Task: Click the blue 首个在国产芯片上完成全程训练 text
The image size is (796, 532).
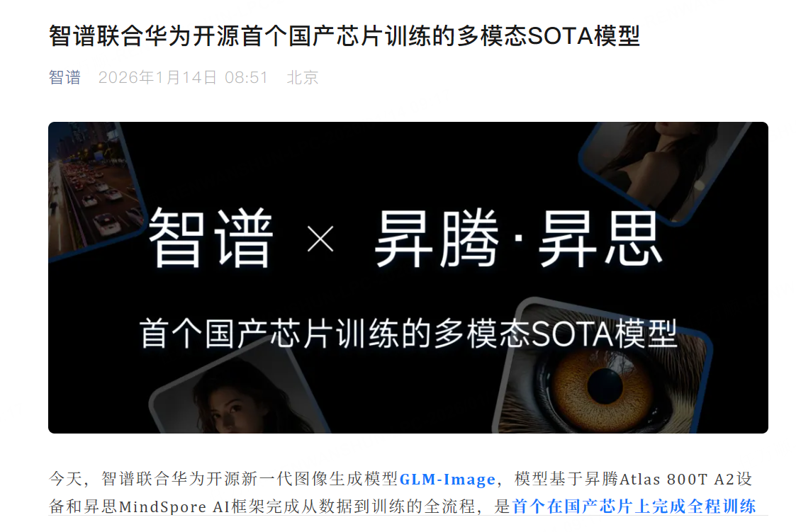Action: tap(634, 506)
